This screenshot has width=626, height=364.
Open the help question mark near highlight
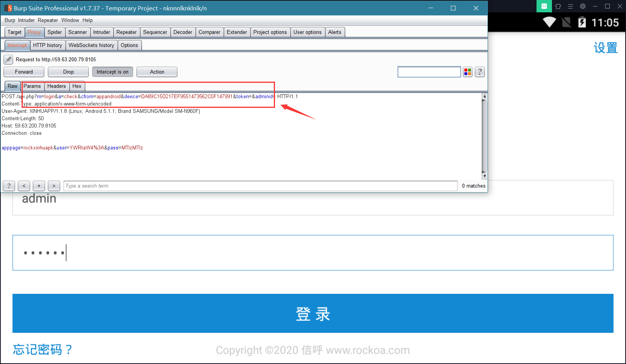point(480,72)
